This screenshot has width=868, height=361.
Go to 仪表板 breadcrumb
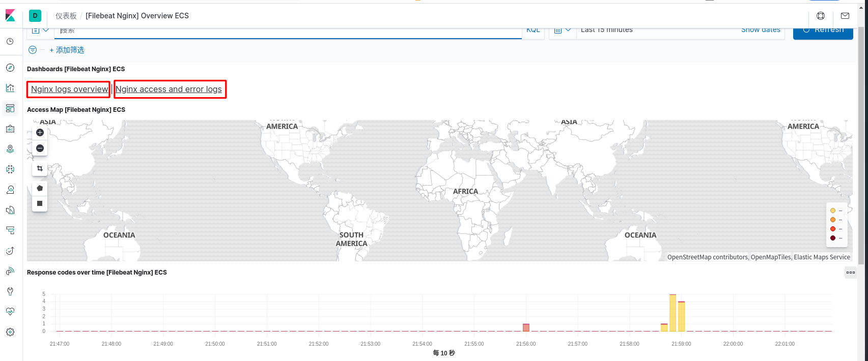click(x=66, y=16)
